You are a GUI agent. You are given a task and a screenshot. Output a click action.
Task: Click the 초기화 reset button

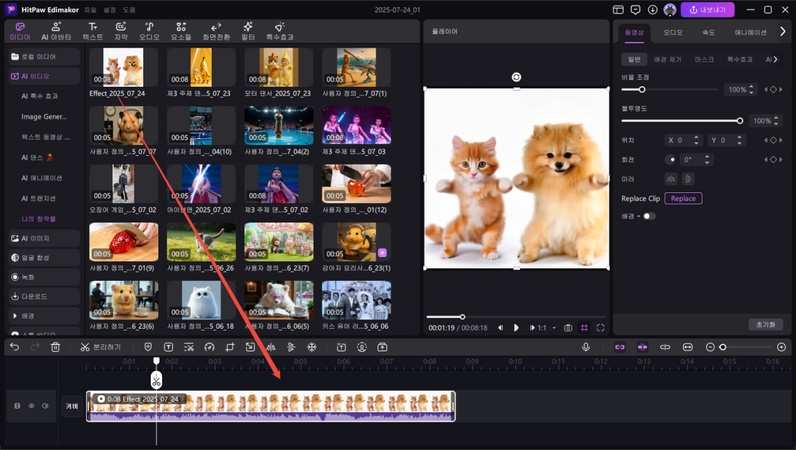click(766, 324)
